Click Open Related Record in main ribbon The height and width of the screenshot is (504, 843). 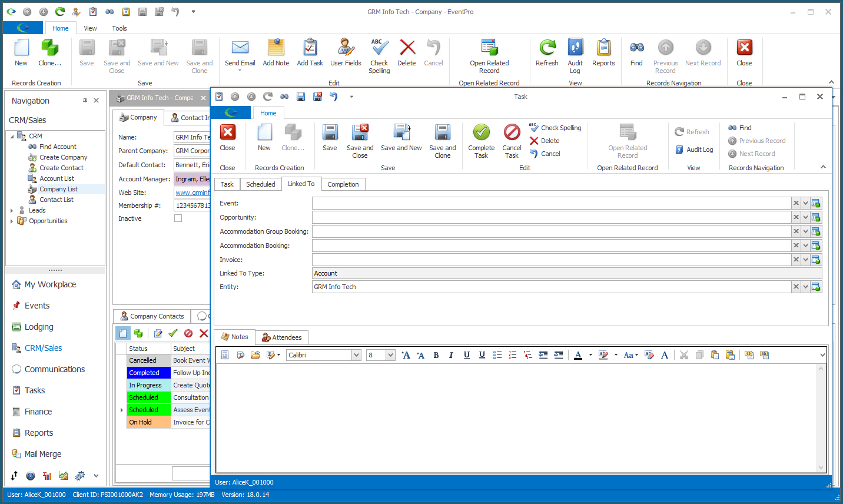[489, 57]
